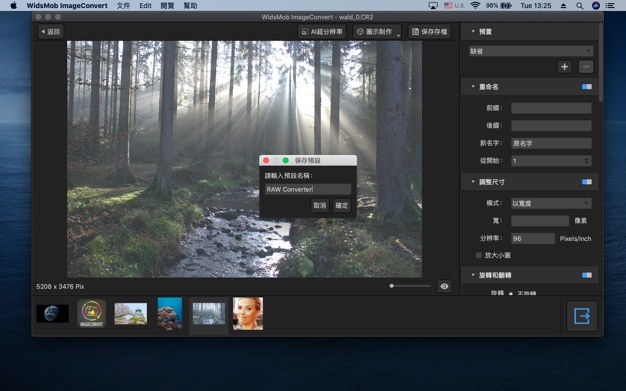Open the 文件 menu
The image size is (626, 391).
123,6
